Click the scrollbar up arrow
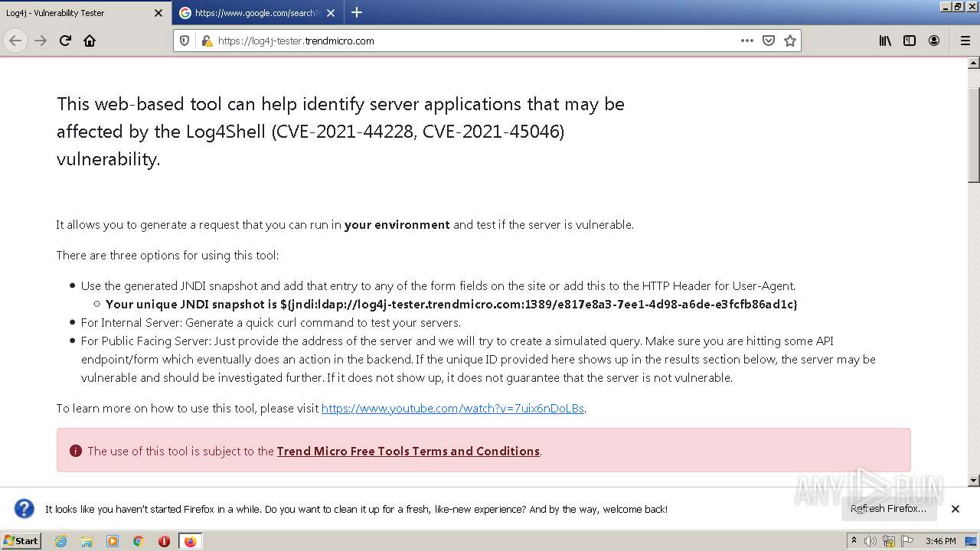 973,64
